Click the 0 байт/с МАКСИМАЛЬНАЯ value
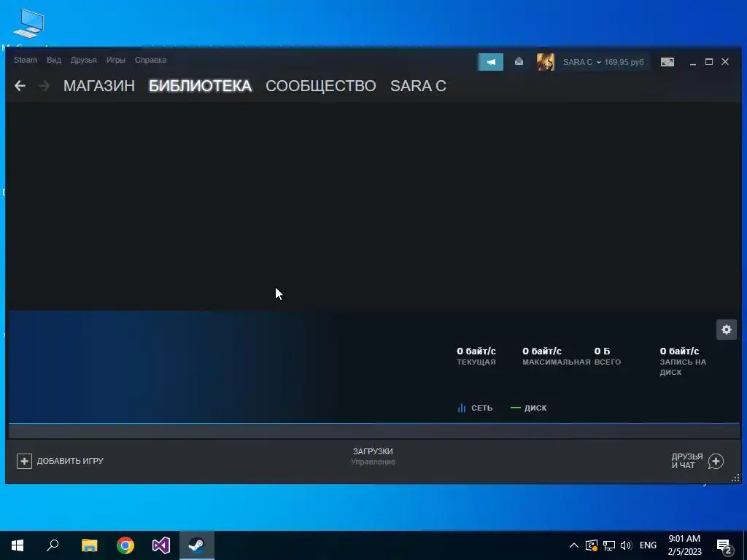 [x=542, y=351]
